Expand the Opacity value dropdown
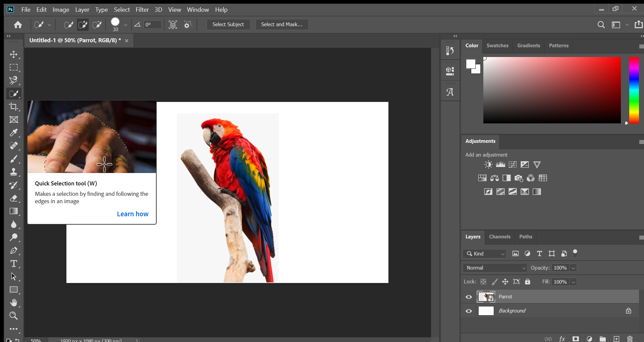Viewport: 644px width, 342px height. [x=573, y=268]
